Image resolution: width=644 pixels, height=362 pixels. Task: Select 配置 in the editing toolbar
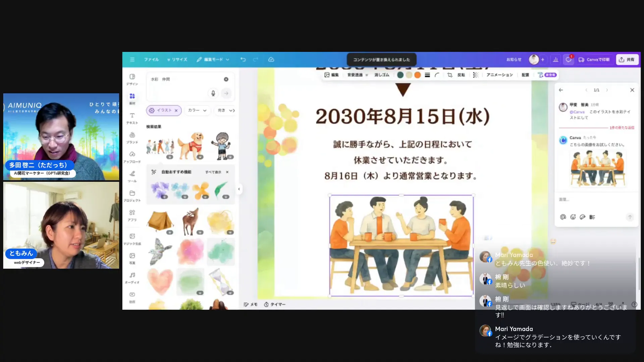pos(525,75)
